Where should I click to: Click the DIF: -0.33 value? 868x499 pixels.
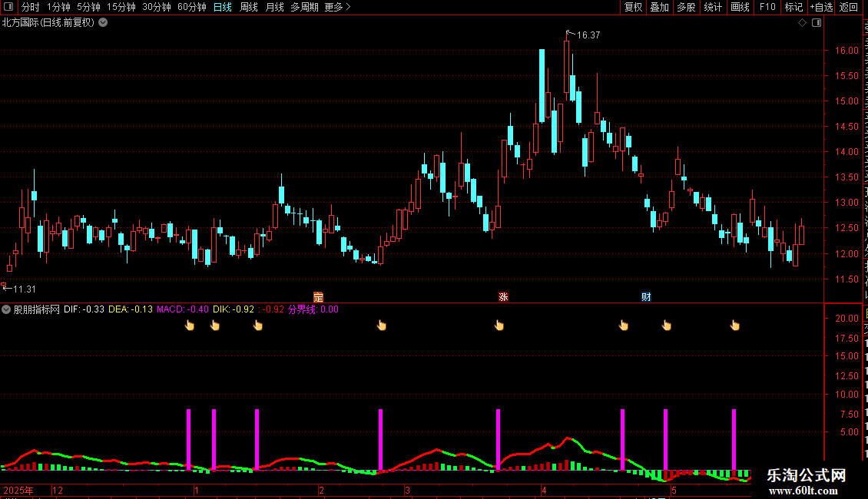(84, 309)
